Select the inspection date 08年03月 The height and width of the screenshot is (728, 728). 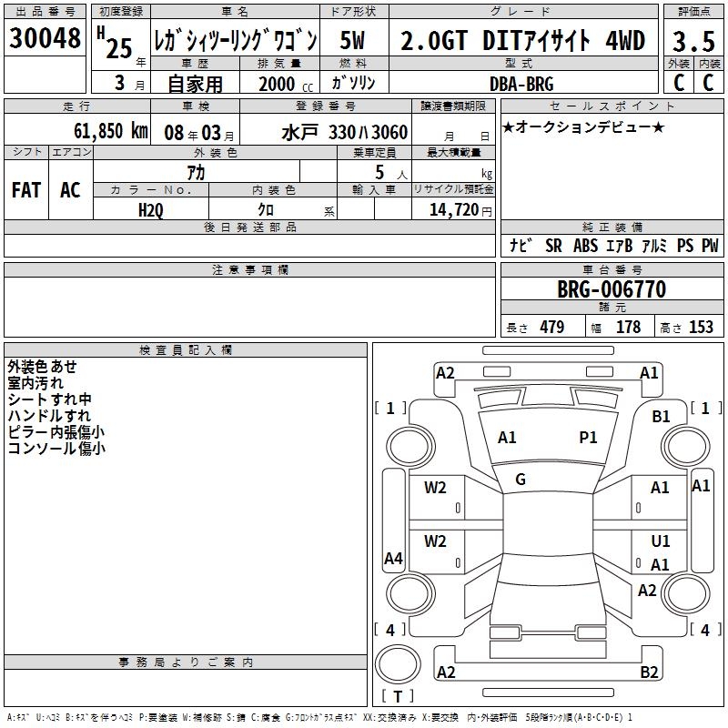199,133
